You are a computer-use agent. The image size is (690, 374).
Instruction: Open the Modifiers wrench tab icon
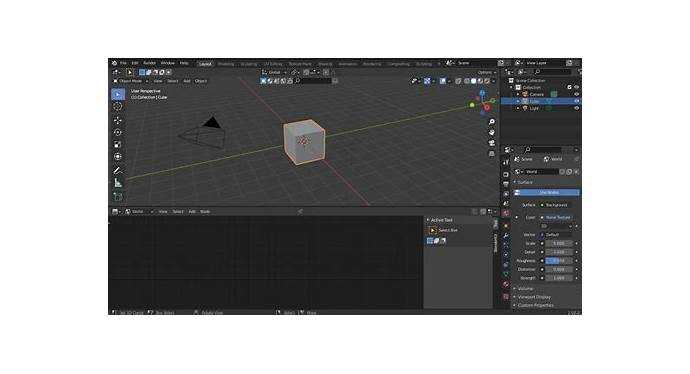pyautogui.click(x=506, y=235)
